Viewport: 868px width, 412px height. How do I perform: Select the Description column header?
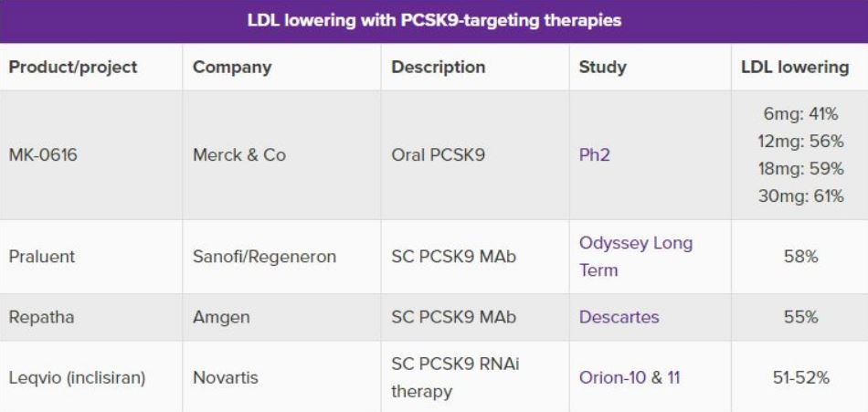(x=439, y=67)
